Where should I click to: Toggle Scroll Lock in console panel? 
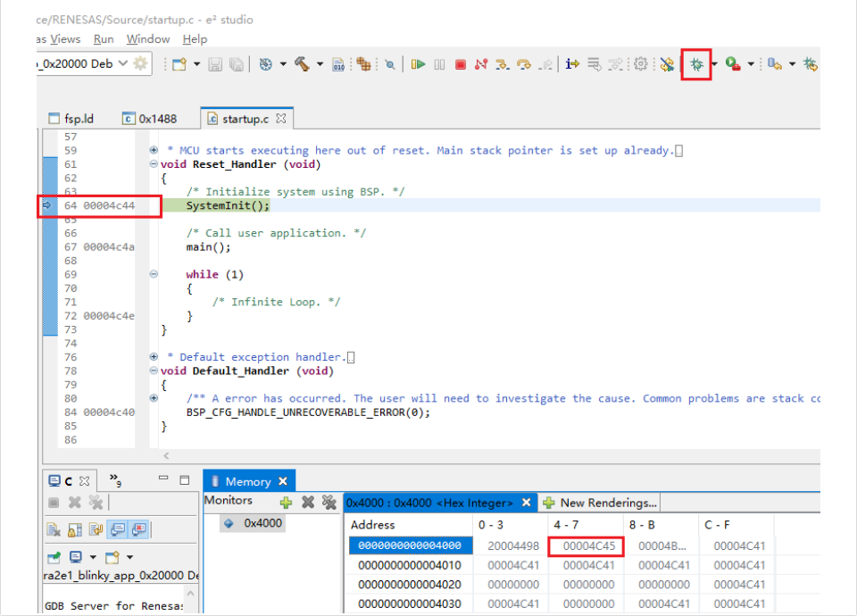[x=75, y=529]
